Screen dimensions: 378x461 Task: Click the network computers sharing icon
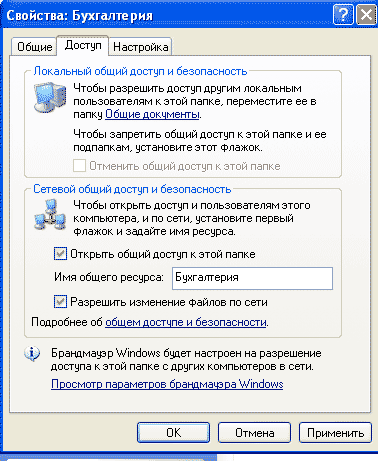(x=49, y=215)
